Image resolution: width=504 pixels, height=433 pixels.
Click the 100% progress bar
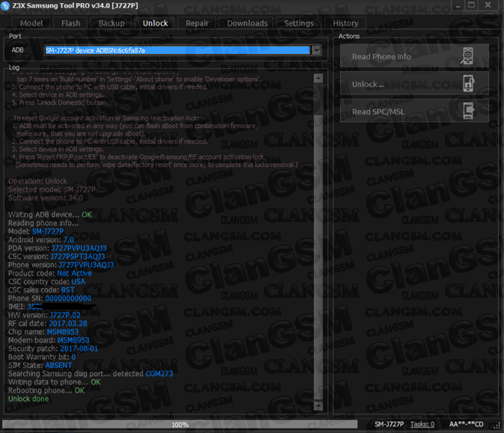tap(180, 424)
